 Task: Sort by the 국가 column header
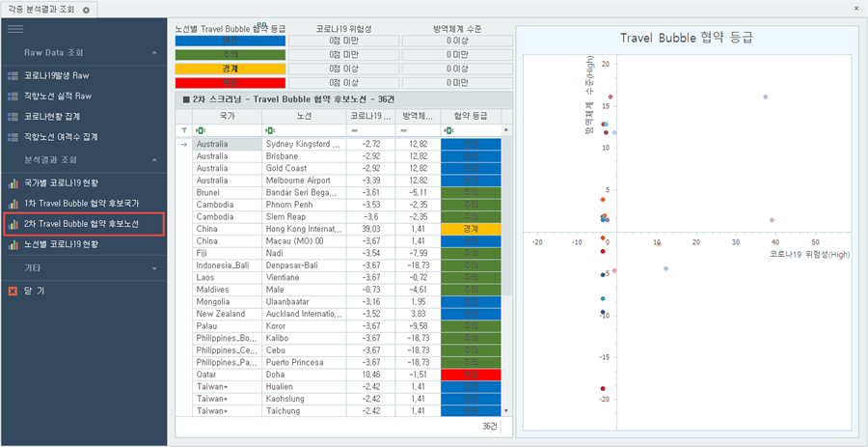pos(227,116)
